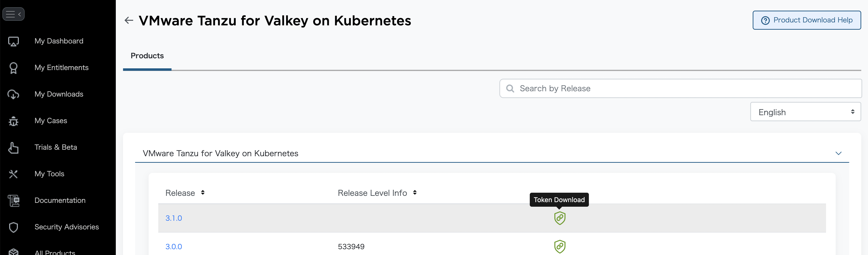Open My Downloads in the sidebar
Image resolution: width=868 pixels, height=255 pixels.
click(x=59, y=94)
